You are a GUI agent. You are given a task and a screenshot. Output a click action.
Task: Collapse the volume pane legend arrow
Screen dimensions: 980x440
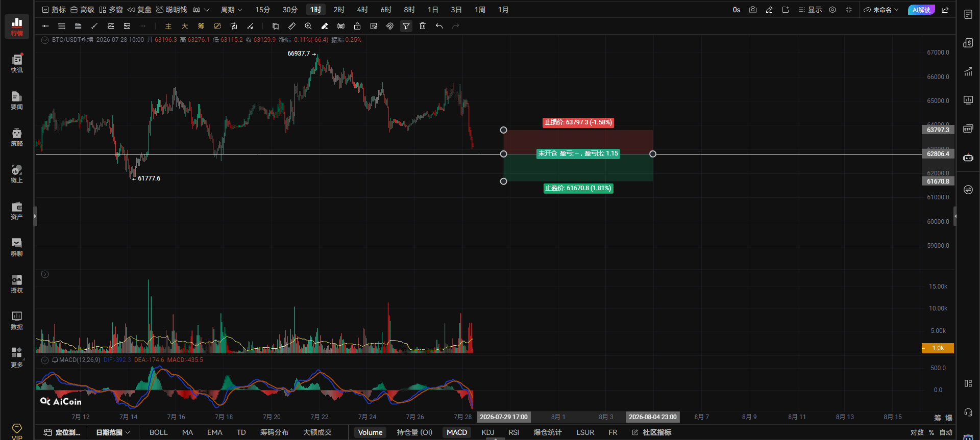click(45, 274)
